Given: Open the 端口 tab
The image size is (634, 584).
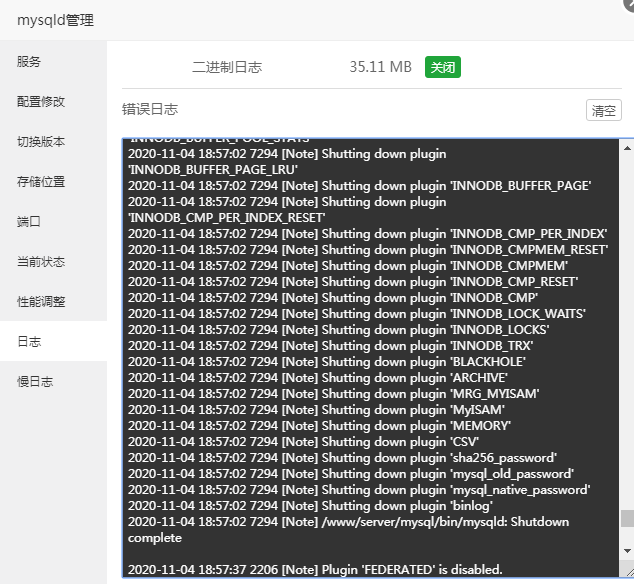Looking at the screenshot, I should pos(53,222).
